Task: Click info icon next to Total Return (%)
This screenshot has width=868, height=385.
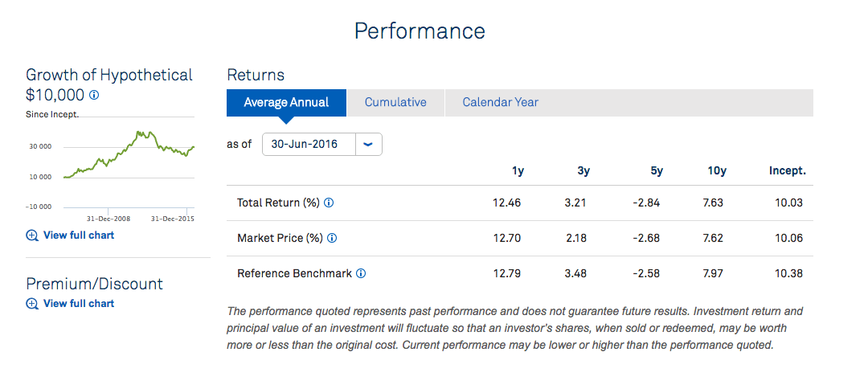Action: tap(328, 203)
